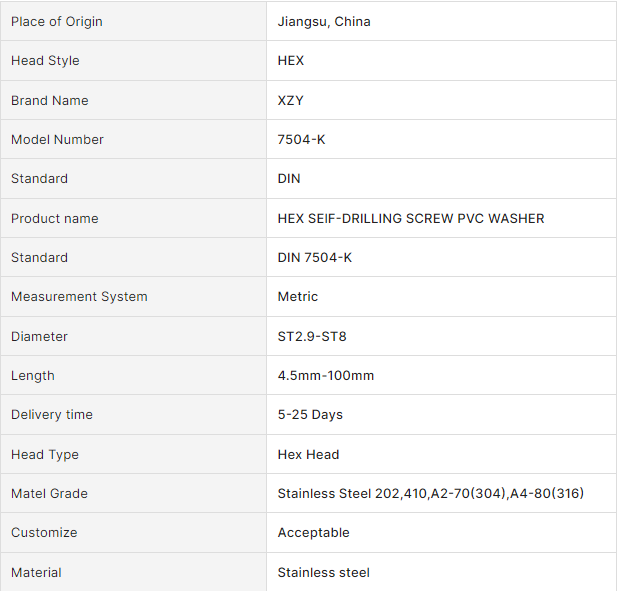The image size is (617, 591).
Task: Click the "DIN 7504-K" standard value
Action: pyautogui.click(x=315, y=258)
